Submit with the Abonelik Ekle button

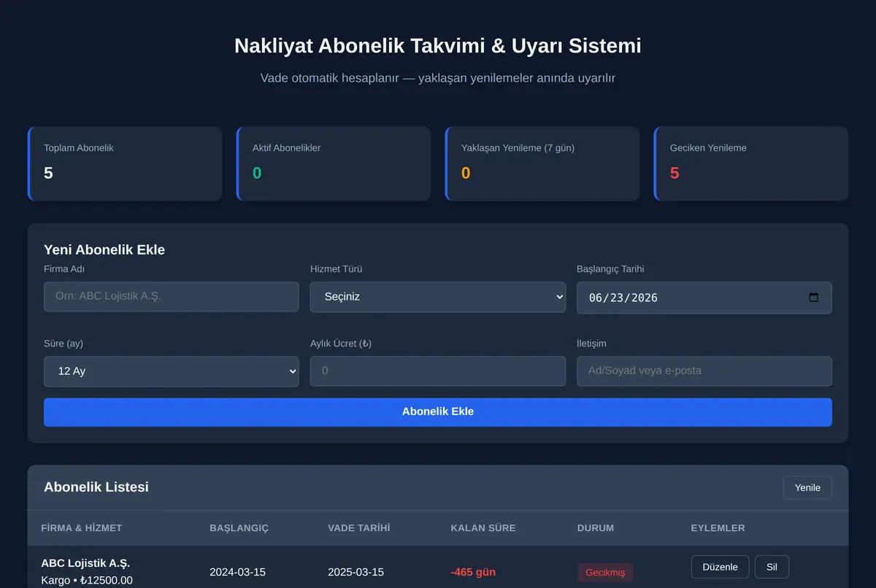(438, 412)
